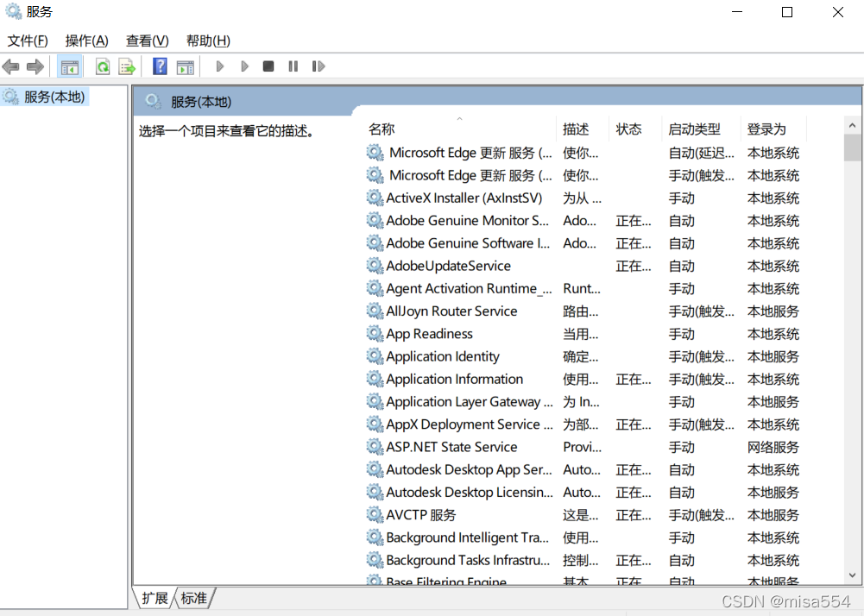Click the scrollbar up arrow

coord(852,126)
